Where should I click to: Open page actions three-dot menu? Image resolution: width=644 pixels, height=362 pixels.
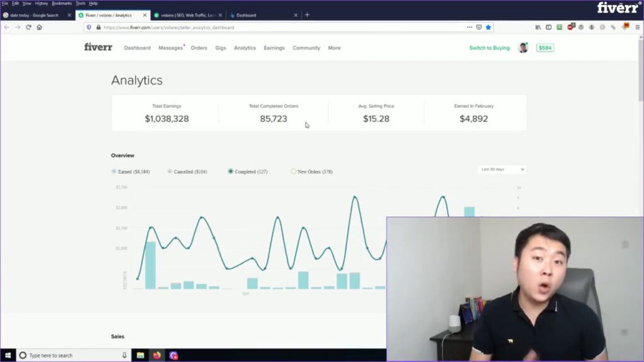[x=469, y=27]
